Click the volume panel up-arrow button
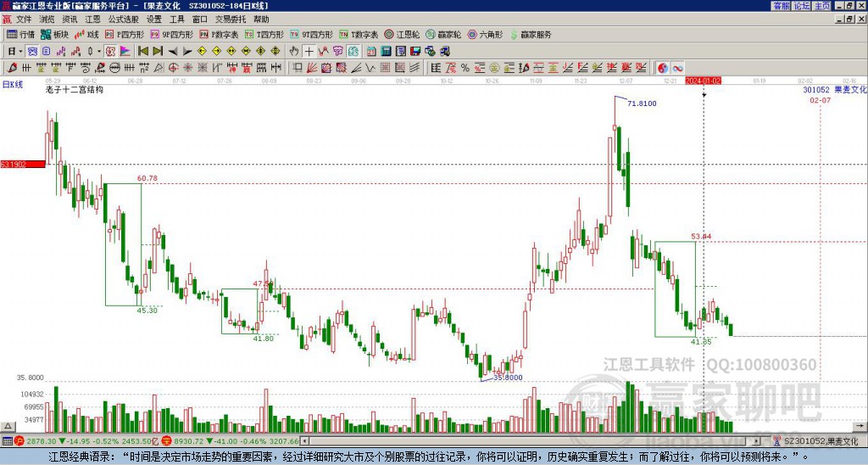Image resolution: width=868 pixels, height=465 pixels. (8, 426)
